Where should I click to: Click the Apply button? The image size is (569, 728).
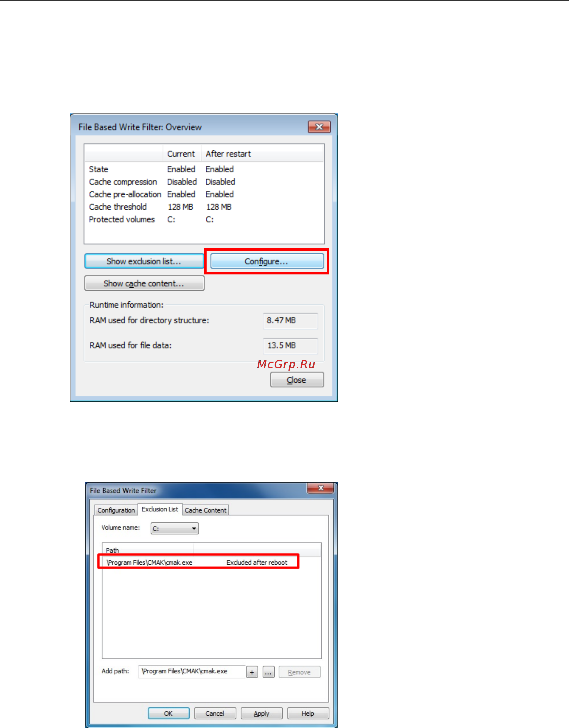click(x=261, y=713)
